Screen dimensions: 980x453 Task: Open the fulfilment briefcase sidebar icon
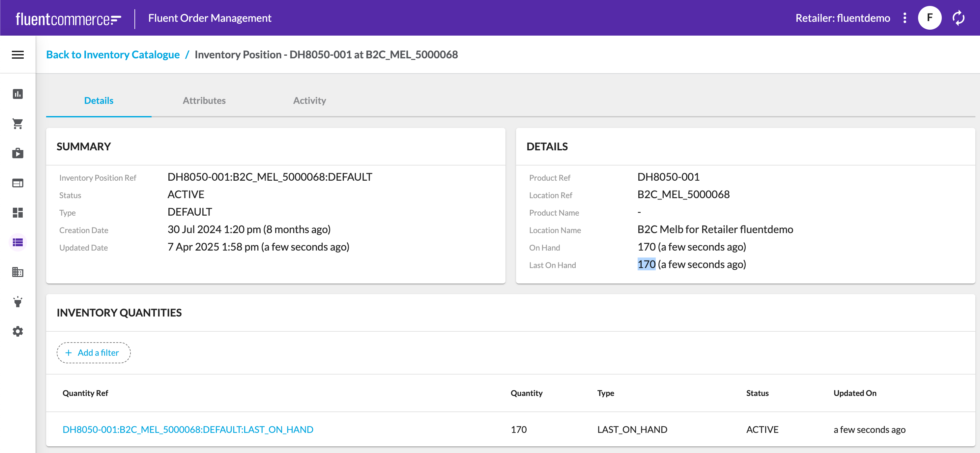click(x=17, y=153)
